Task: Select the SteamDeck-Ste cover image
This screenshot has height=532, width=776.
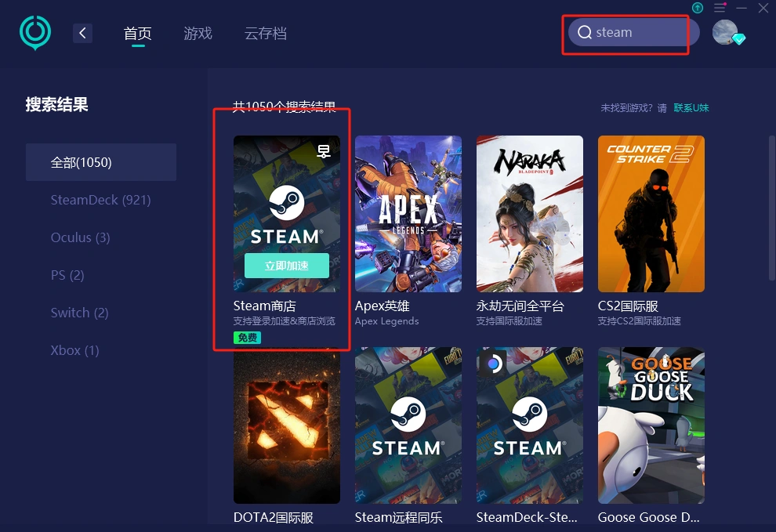Action: [530, 425]
